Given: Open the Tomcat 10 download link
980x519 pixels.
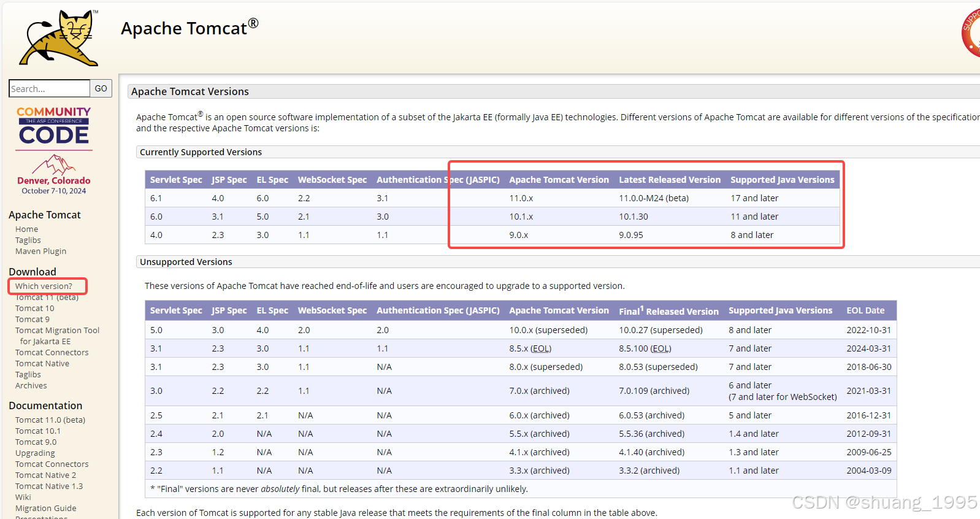Looking at the screenshot, I should coord(34,308).
